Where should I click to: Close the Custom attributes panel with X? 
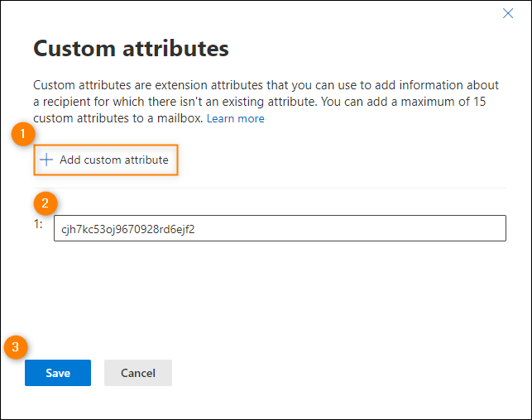click(508, 13)
